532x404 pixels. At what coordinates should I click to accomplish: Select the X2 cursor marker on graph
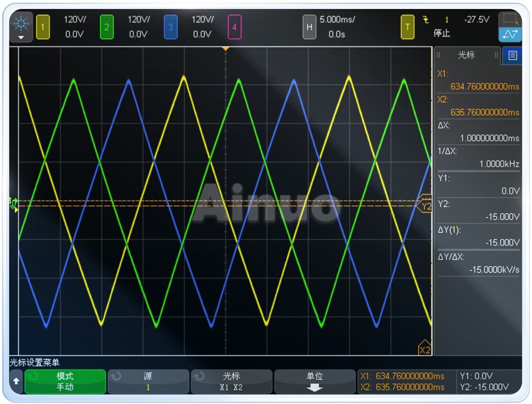[x=425, y=348]
